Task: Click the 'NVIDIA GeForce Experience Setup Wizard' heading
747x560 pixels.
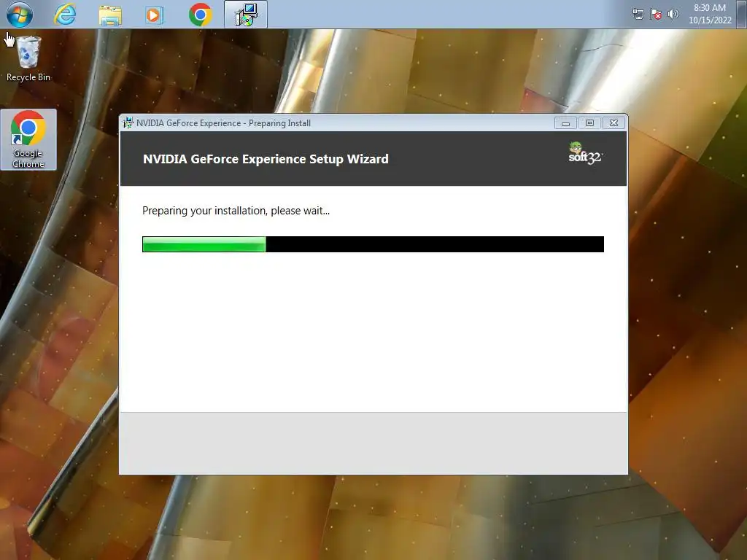Action: [x=266, y=159]
